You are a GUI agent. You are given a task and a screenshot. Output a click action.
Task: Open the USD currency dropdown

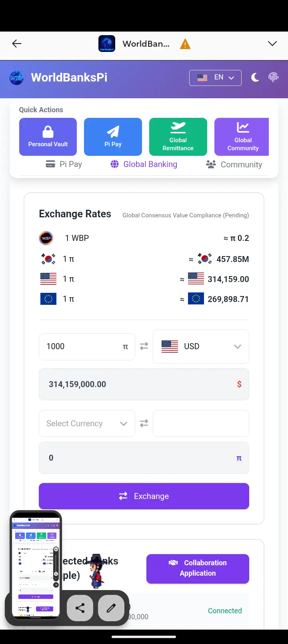(201, 346)
